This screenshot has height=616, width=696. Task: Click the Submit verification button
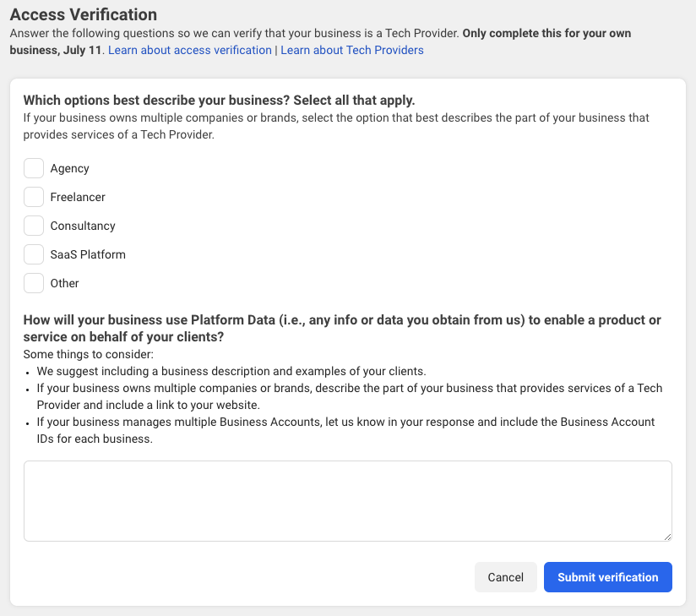coord(608,577)
